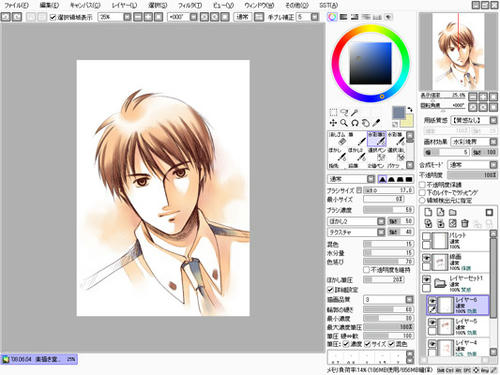
Task: Open the 合成モード blend mode dropdown
Action: 473,165
